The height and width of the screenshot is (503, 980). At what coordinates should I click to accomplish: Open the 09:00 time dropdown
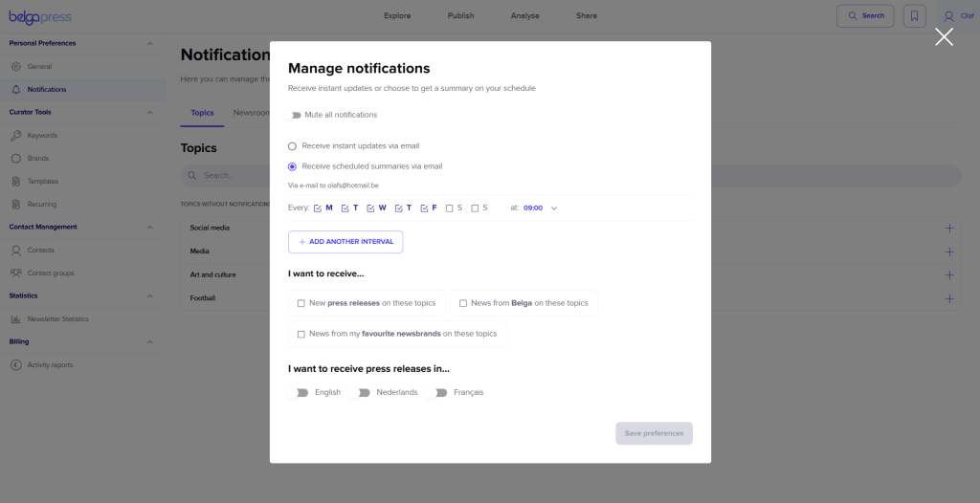pyautogui.click(x=541, y=208)
